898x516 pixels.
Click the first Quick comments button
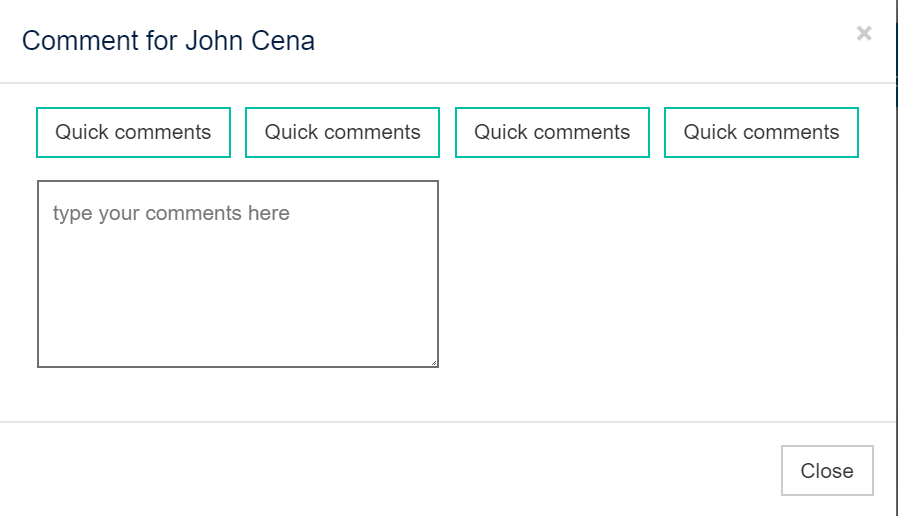click(x=133, y=133)
